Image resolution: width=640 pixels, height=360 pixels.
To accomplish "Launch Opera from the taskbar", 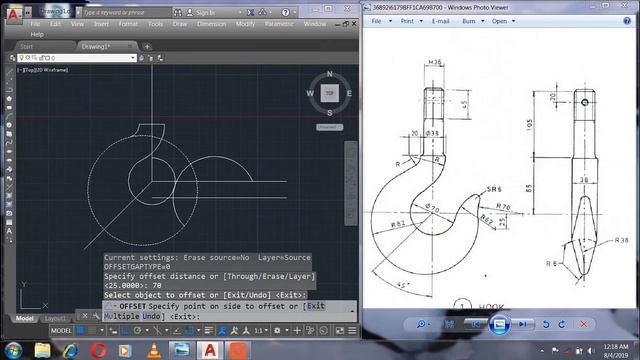I will (98, 350).
